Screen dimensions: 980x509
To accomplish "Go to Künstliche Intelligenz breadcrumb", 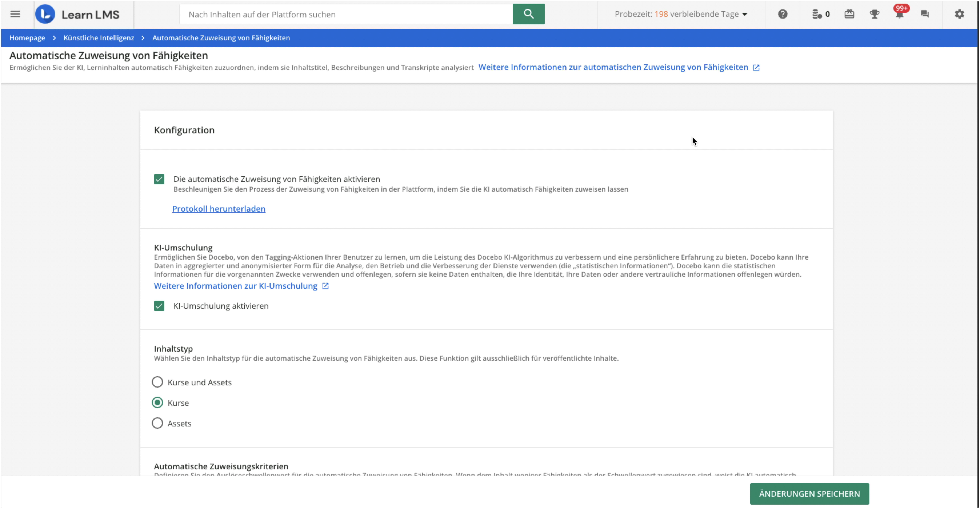I will point(99,38).
